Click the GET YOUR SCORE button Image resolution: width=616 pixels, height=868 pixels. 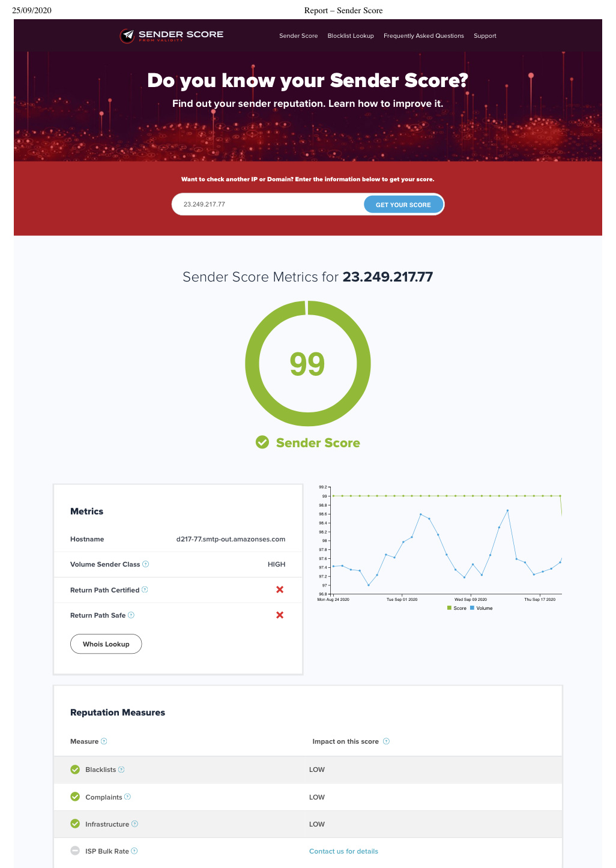pos(403,205)
